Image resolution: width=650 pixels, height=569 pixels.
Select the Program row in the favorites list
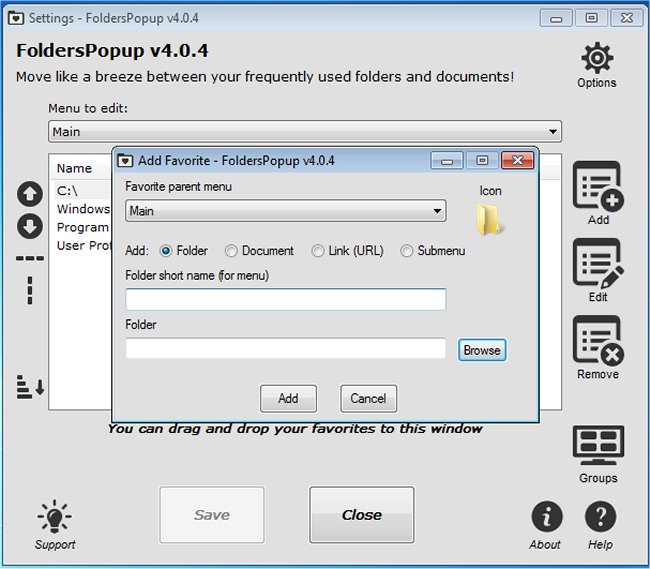(82, 227)
